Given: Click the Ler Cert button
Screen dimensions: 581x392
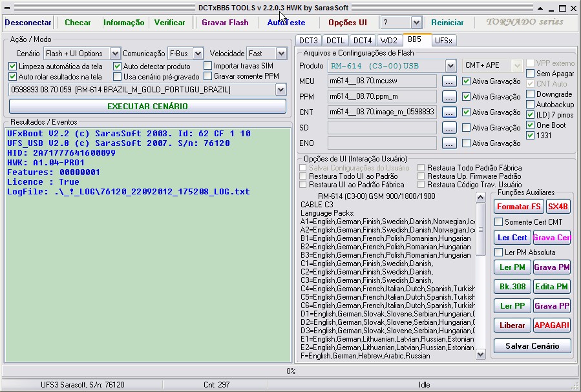Looking at the screenshot, I should coord(512,237).
